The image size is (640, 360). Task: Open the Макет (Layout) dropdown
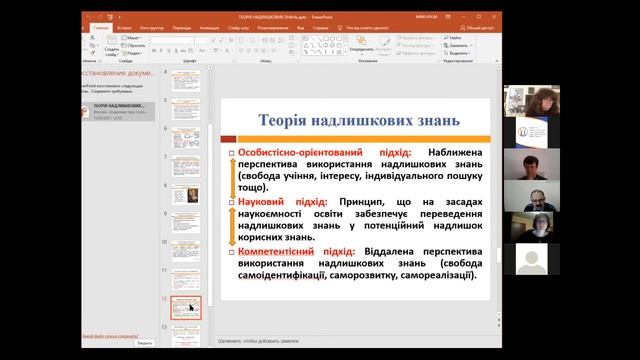[131, 38]
